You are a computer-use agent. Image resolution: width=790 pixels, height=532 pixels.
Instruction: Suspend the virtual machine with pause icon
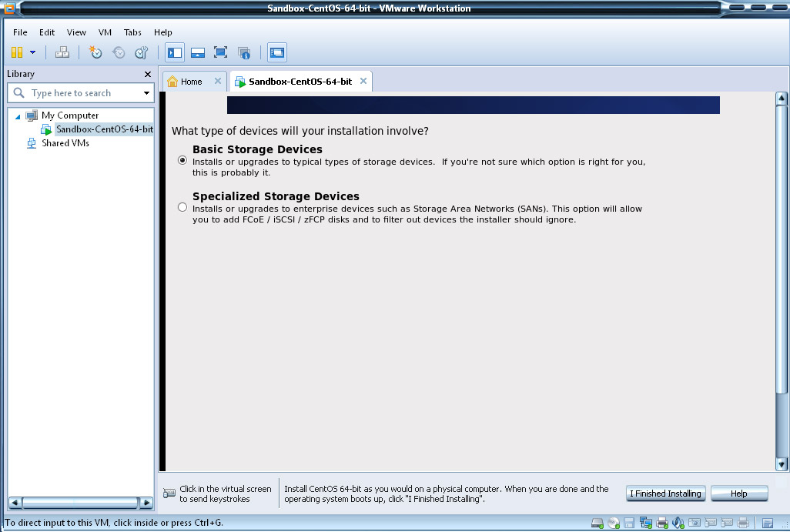17,52
